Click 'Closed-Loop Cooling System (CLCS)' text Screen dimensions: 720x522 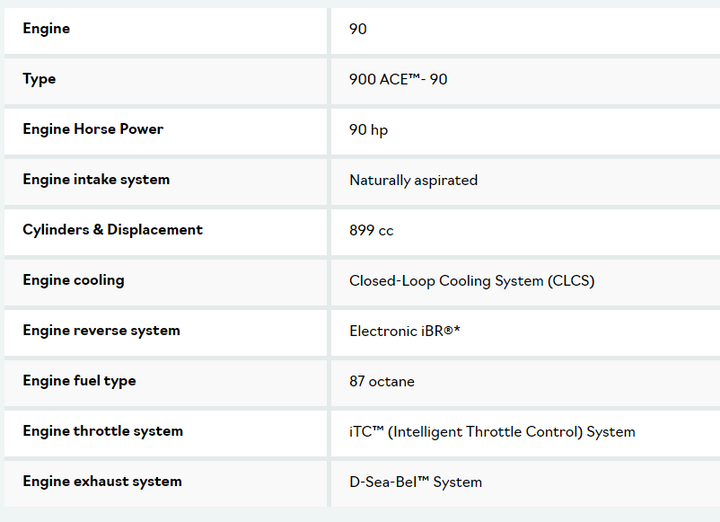471,281
